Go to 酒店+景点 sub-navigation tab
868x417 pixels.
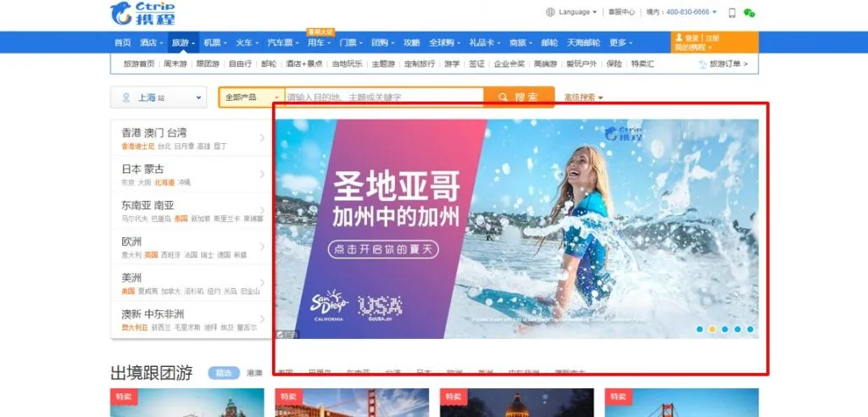304,64
